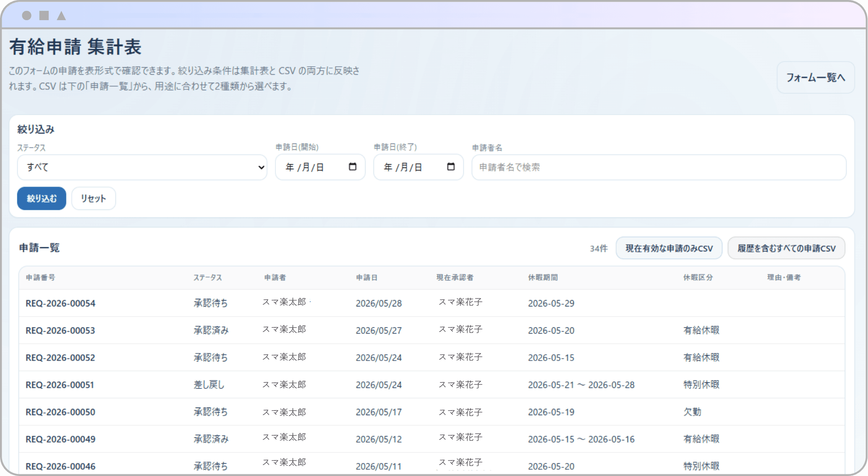Select request REQ-2026-00049
Image resolution: width=868 pixels, height=476 pixels.
[x=60, y=439]
